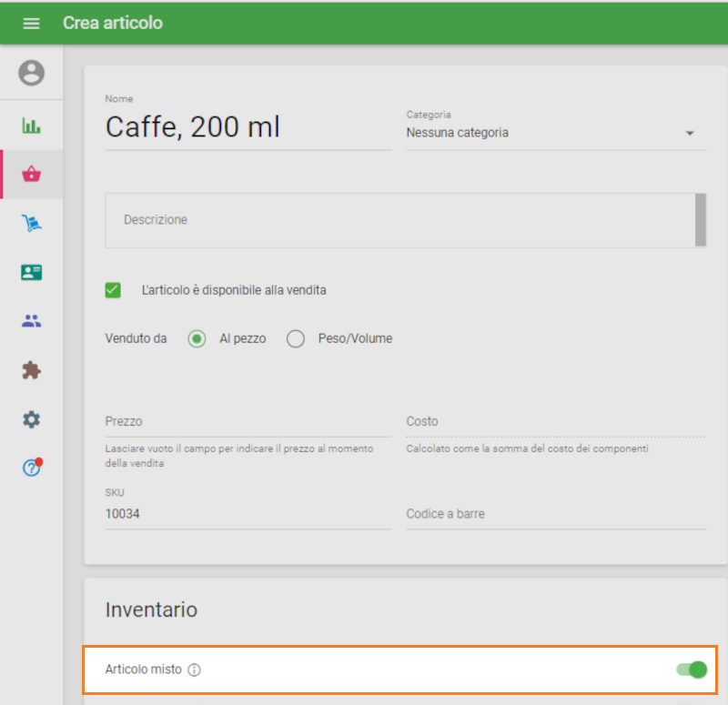This screenshot has width=728, height=705.
Task: Expand the Categoria dropdown
Action: (555, 133)
